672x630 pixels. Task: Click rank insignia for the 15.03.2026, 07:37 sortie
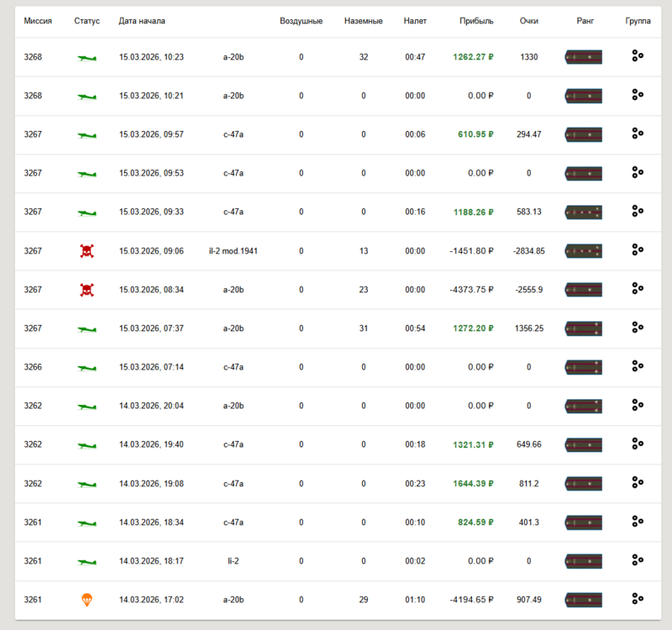click(583, 328)
